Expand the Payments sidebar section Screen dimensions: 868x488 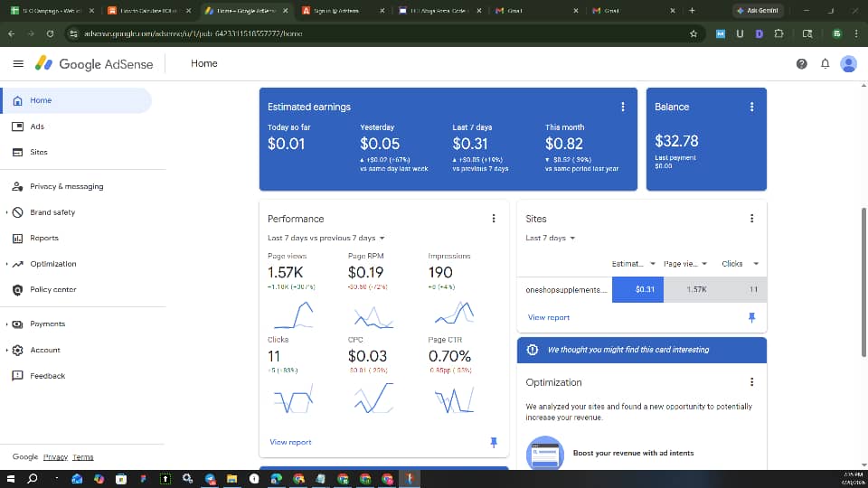pyautogui.click(x=6, y=324)
